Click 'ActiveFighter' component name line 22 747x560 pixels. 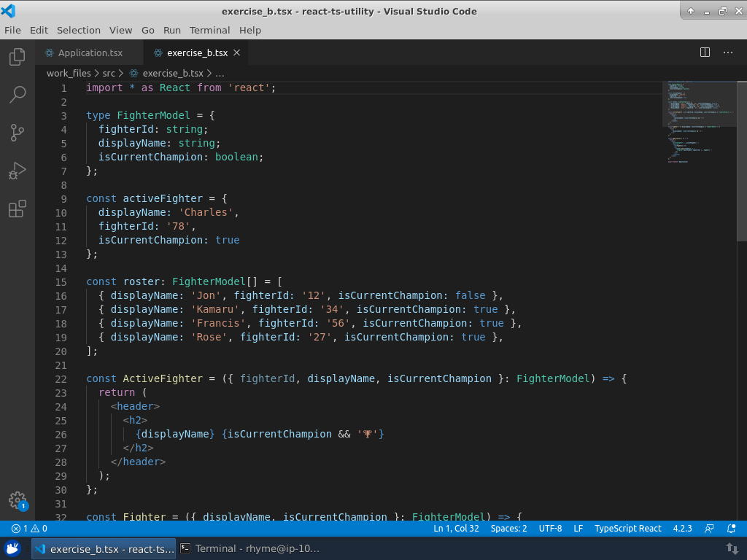coord(163,378)
